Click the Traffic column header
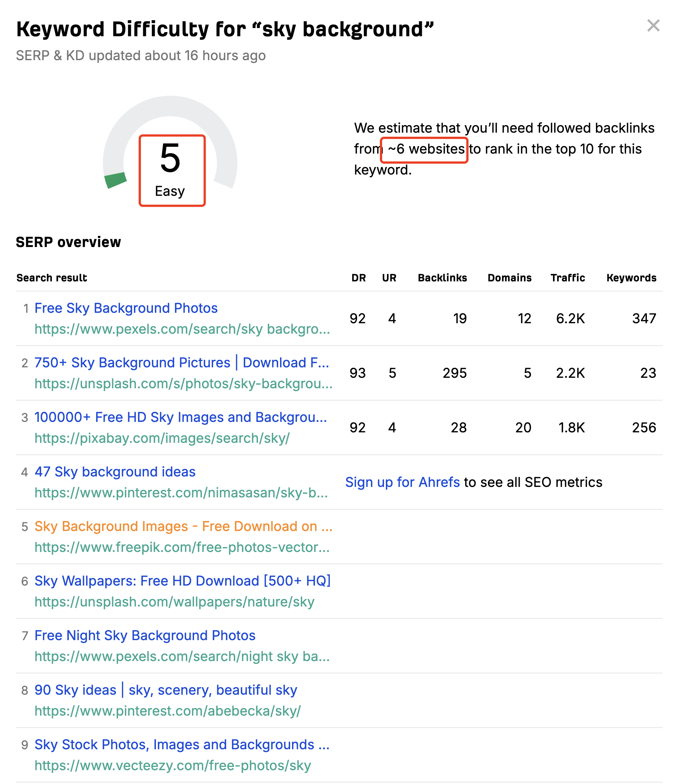Viewport: 682px width, 784px height. (x=568, y=278)
